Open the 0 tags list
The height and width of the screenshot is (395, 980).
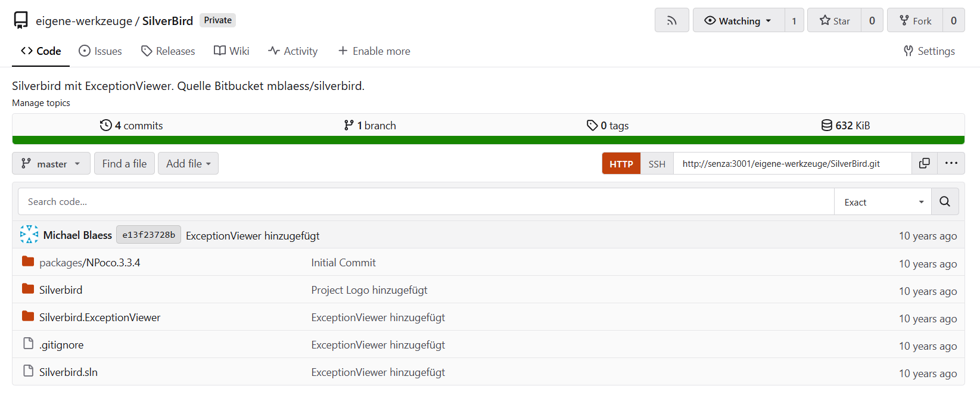[x=608, y=125]
